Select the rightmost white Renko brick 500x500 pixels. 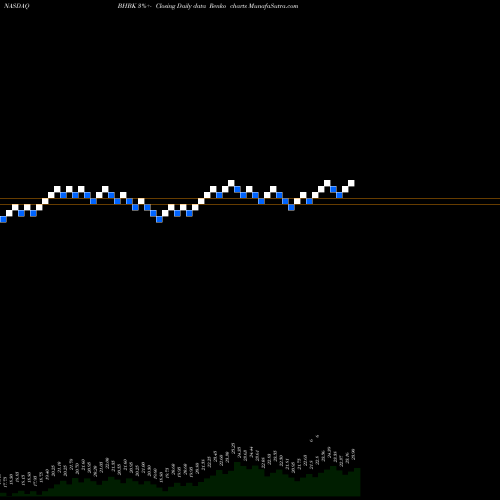(x=351, y=183)
